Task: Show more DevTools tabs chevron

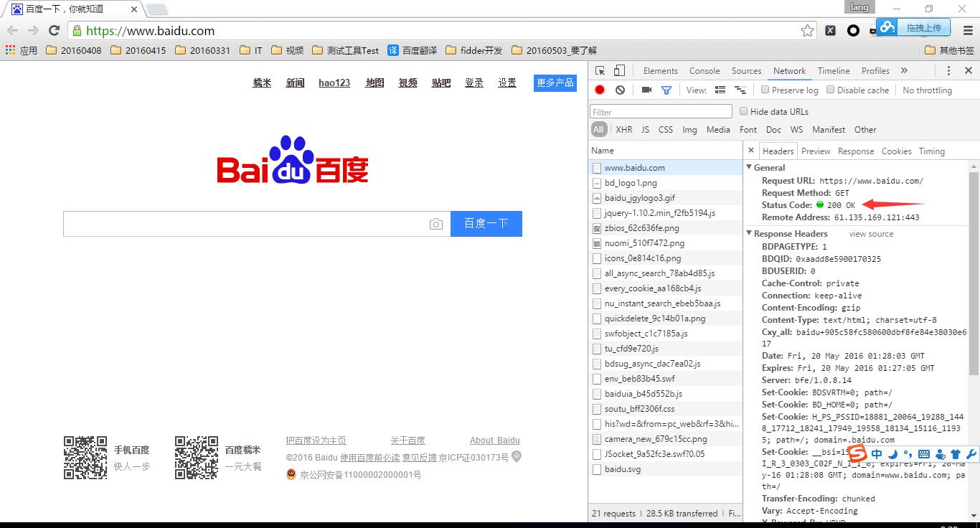Action: pos(904,70)
